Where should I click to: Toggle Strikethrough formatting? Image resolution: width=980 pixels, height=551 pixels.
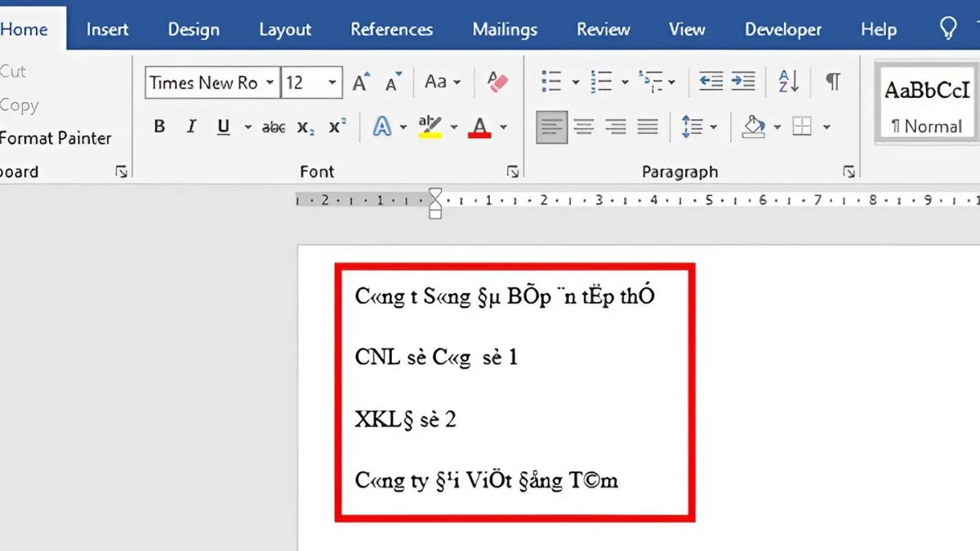pos(274,127)
